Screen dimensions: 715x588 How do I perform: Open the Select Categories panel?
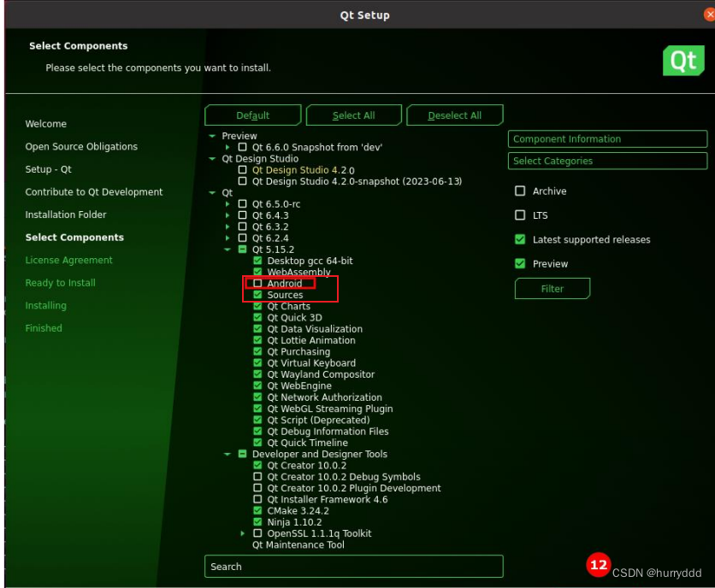(x=607, y=161)
